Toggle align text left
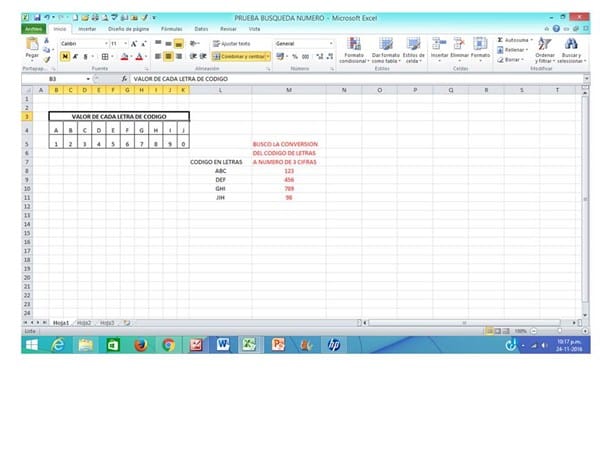The height and width of the screenshot is (450, 600). (158, 57)
